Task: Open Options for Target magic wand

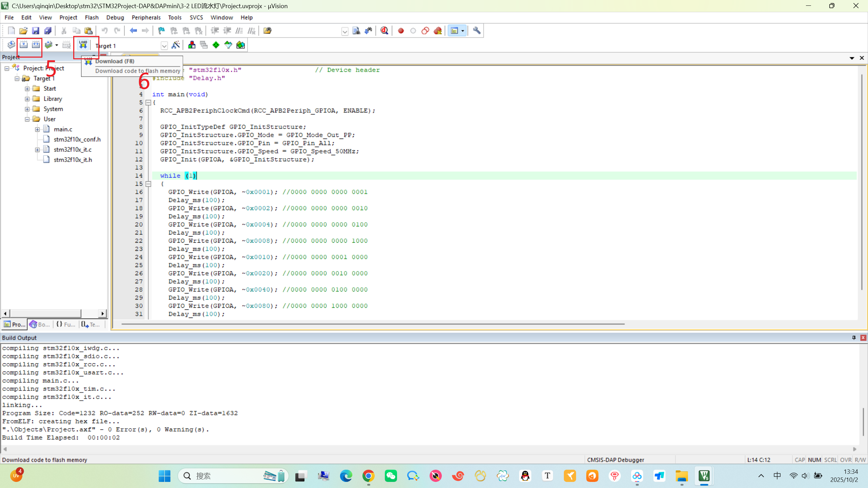Action: tap(175, 45)
